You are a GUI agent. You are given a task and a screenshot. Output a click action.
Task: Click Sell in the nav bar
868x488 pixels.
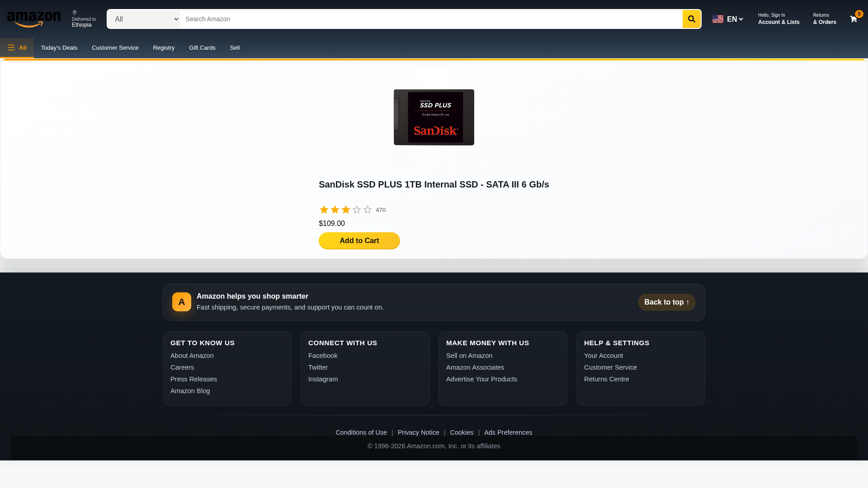tap(235, 48)
